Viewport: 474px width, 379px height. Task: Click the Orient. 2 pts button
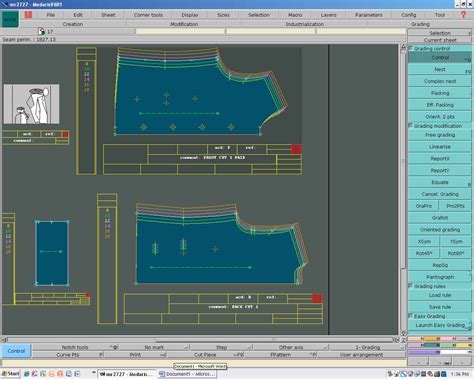(x=440, y=117)
